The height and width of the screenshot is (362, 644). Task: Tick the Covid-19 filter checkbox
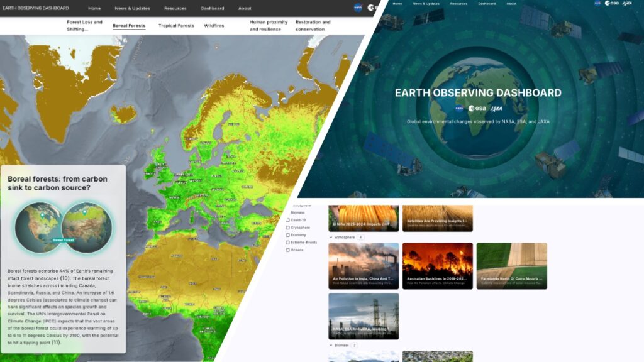[x=288, y=221]
